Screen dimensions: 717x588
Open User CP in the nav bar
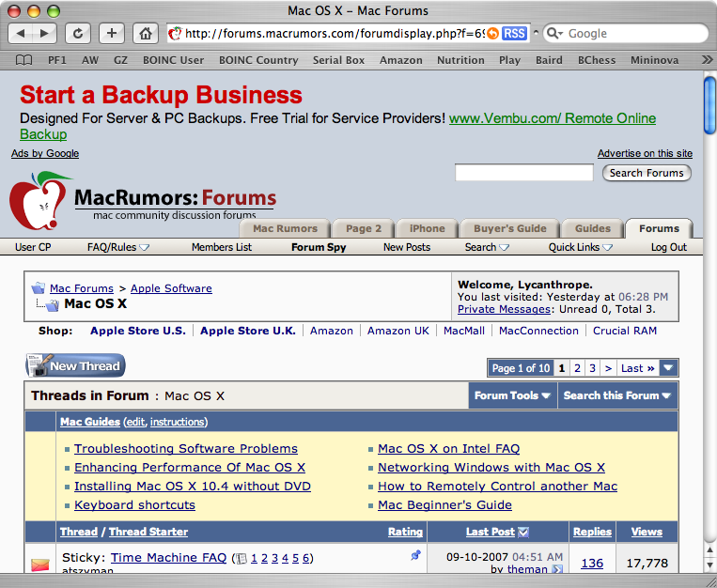pos(33,247)
